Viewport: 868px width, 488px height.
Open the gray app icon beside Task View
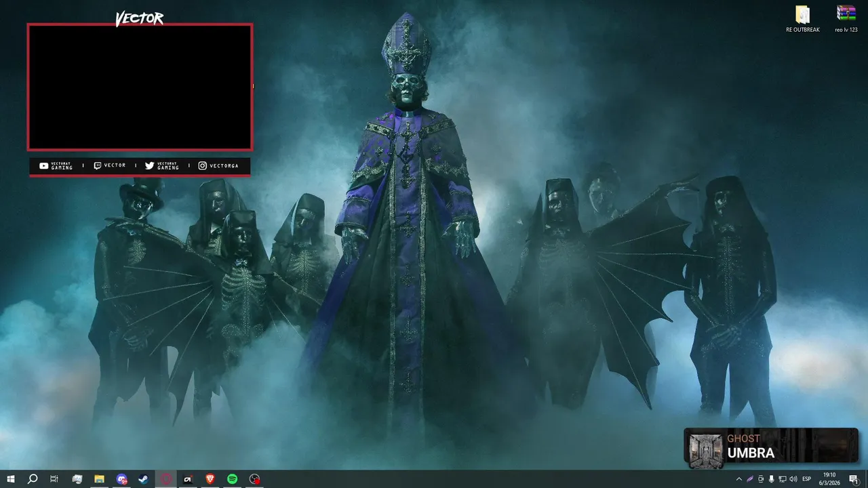click(x=77, y=479)
